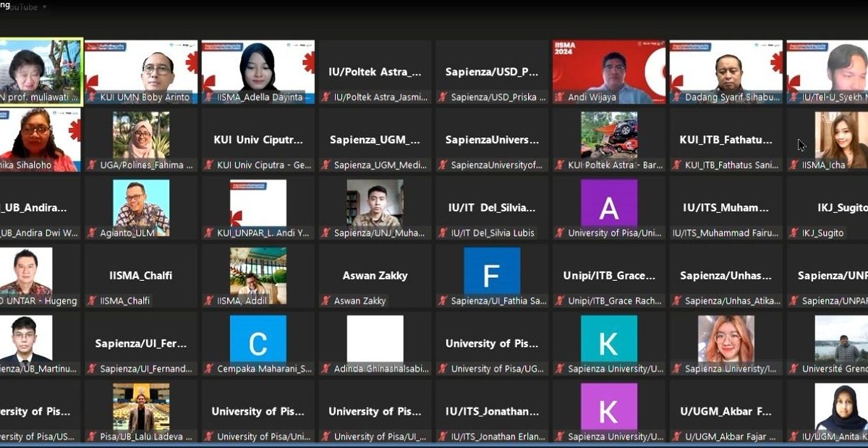Select the teal letter K avatar tile

tap(609, 339)
